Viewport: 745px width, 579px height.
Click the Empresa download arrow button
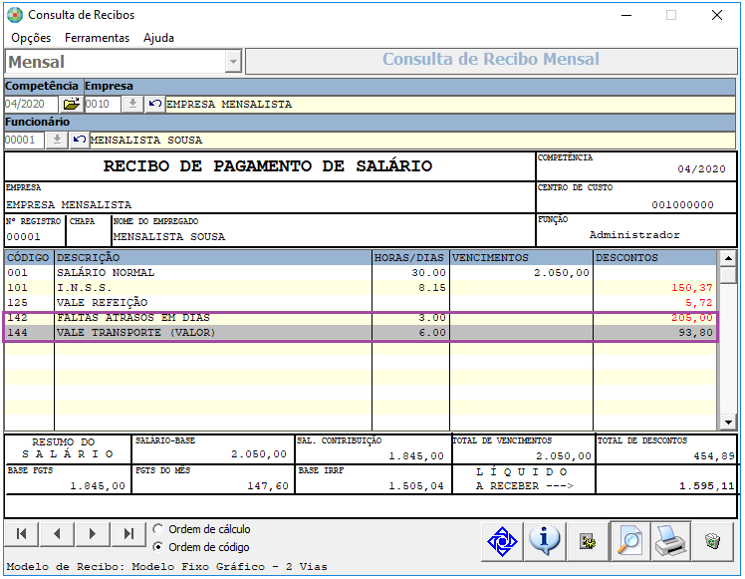(133, 104)
